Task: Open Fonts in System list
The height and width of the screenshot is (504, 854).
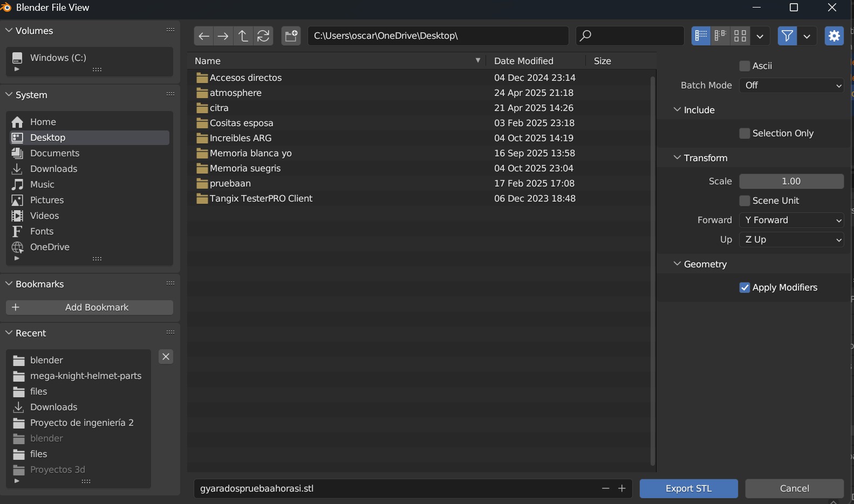Action: coord(90,231)
